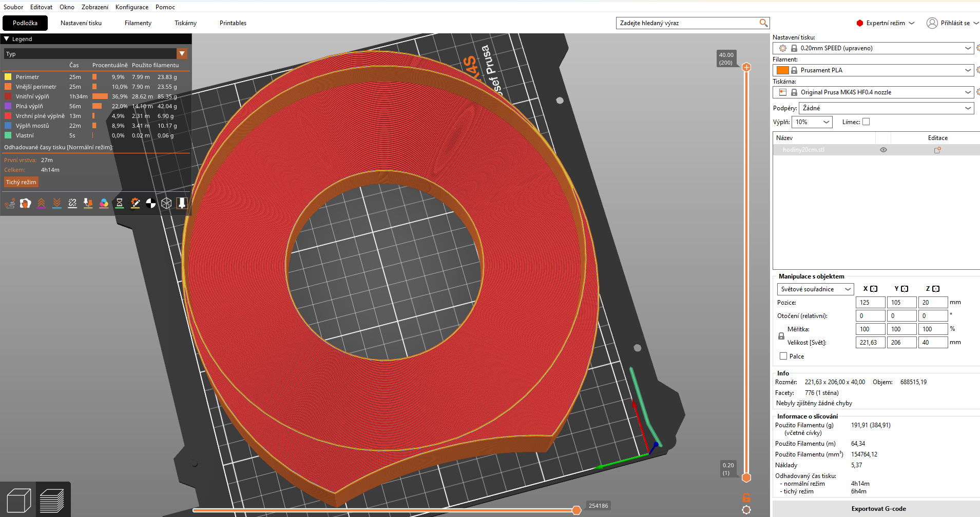Toggle scale proportions lock
Image resolution: width=980 pixels, height=517 pixels.
click(x=781, y=336)
